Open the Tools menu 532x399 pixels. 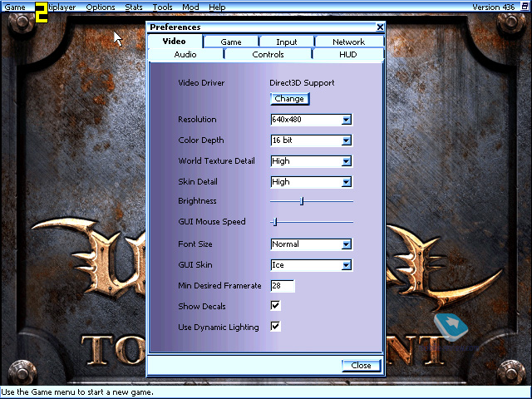163,7
